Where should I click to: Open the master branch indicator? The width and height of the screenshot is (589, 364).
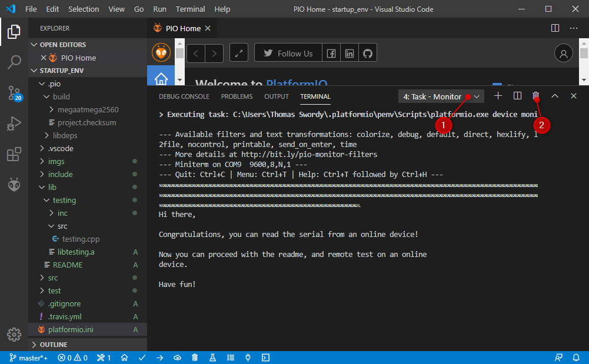click(x=29, y=358)
